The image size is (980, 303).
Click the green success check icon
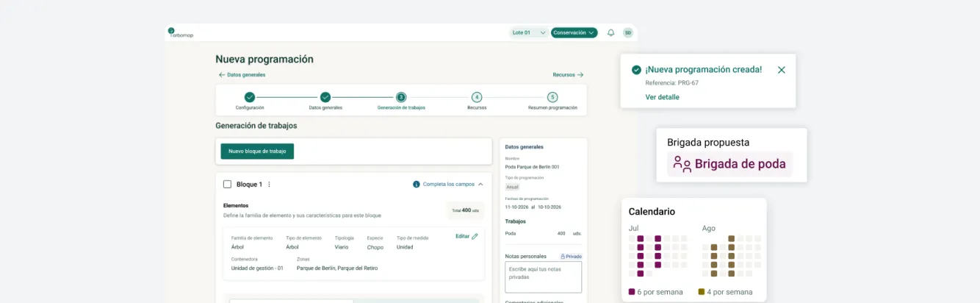pos(636,70)
